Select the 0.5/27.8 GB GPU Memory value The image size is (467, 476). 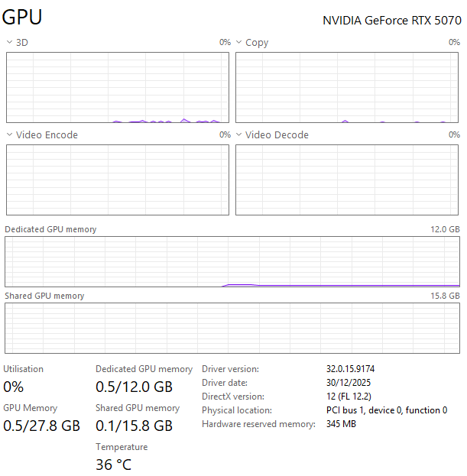click(42, 426)
